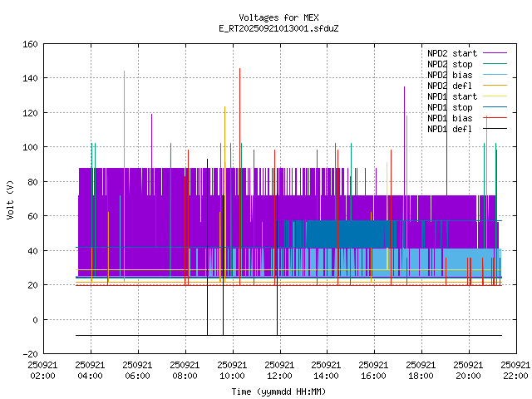The image size is (532, 399).
Task: Select the NPD1 stop legend entry
Action: coord(450,107)
